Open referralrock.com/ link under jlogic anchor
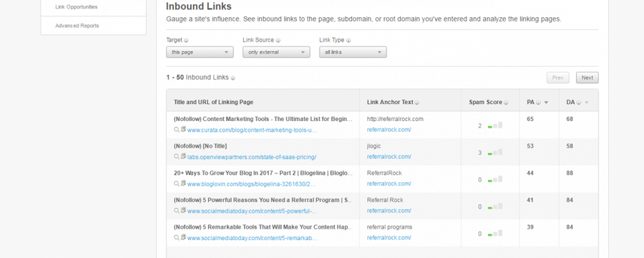This screenshot has width=644, height=258. click(389, 157)
